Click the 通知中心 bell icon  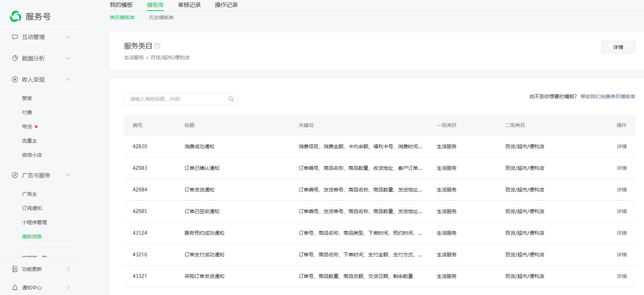tap(15, 288)
